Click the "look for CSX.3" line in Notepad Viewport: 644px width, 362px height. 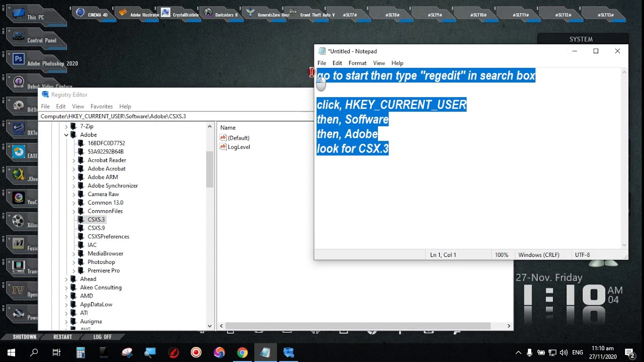[353, 149]
